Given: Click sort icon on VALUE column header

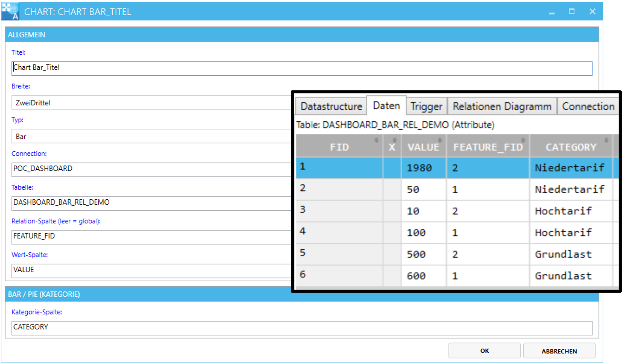Looking at the screenshot, I should [440, 140].
